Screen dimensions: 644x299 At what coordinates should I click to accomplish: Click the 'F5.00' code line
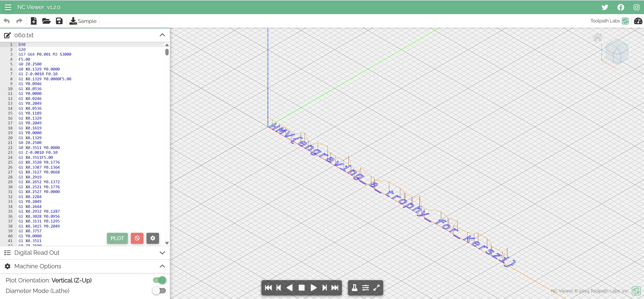click(x=24, y=59)
